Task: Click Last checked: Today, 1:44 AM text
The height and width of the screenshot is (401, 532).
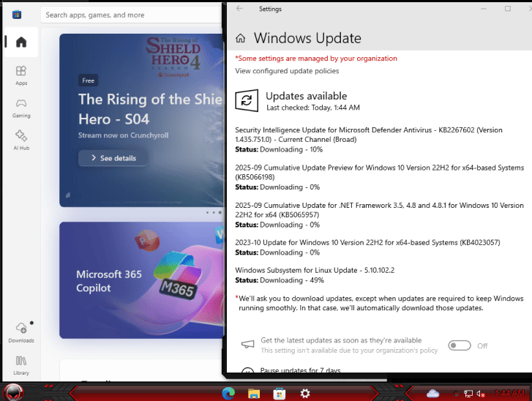Action: click(312, 108)
